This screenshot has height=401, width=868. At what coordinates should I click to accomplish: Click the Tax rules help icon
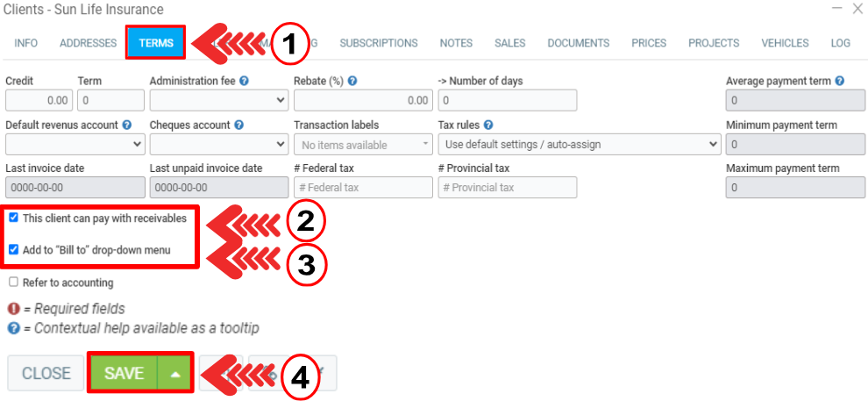pos(488,125)
